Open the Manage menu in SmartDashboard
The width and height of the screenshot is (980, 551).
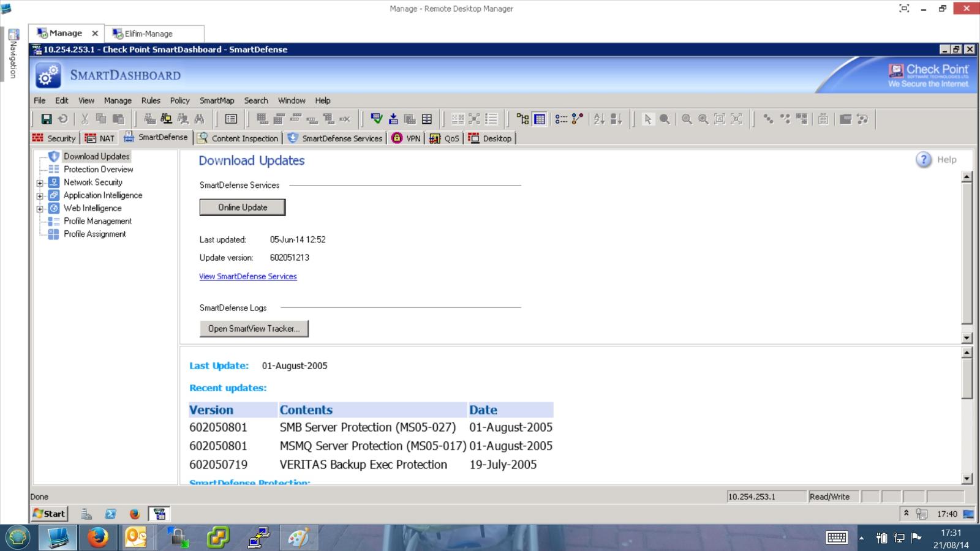coord(118,100)
